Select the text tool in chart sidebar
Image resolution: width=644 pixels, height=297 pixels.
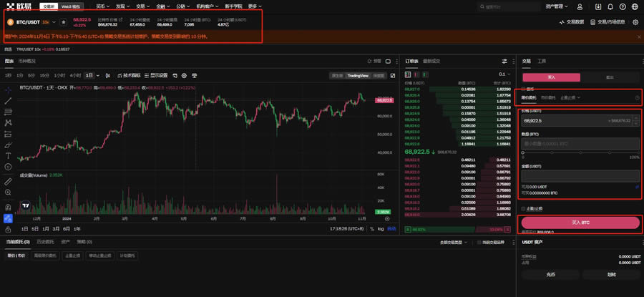pyautogui.click(x=8, y=155)
